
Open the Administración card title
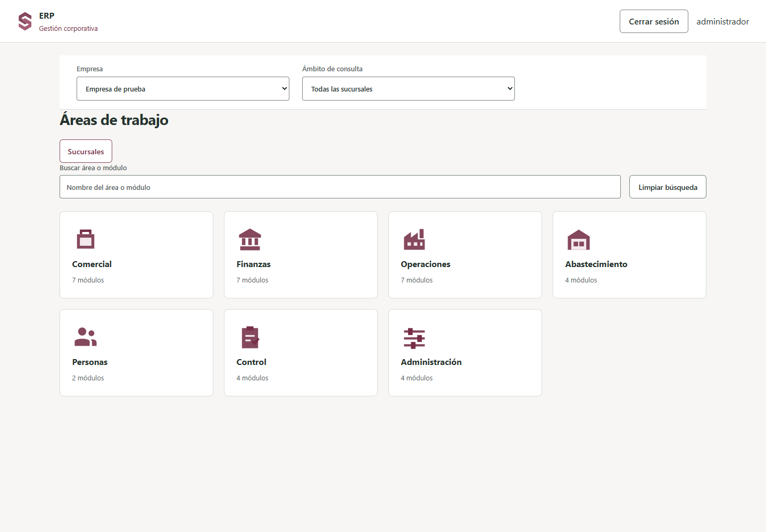tap(431, 362)
